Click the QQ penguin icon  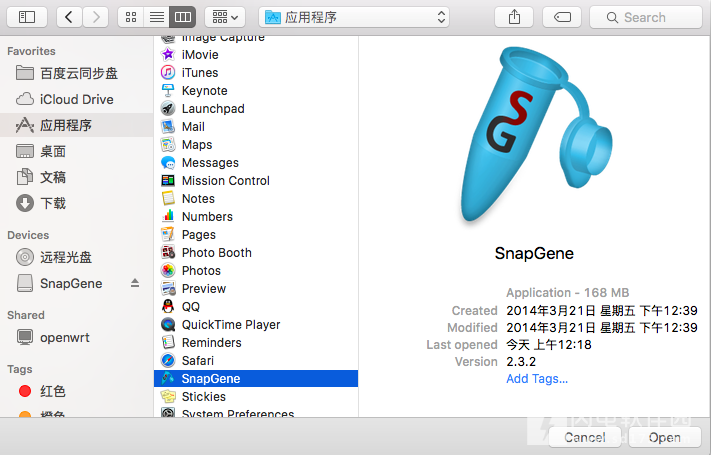(168, 306)
